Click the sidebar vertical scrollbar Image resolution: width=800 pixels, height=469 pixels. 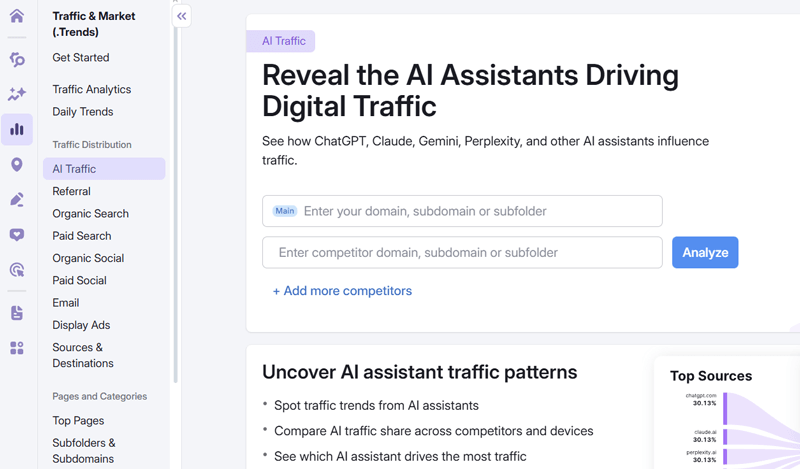pyautogui.click(x=176, y=204)
